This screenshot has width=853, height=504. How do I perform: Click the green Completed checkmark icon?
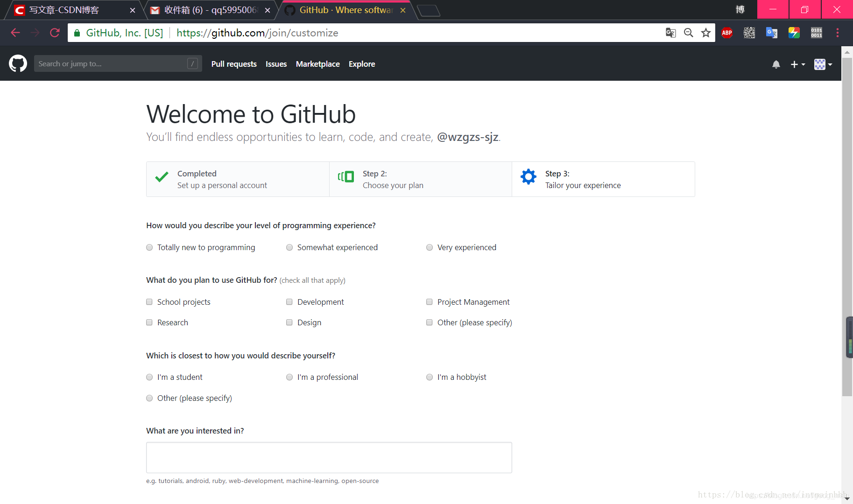pyautogui.click(x=162, y=177)
